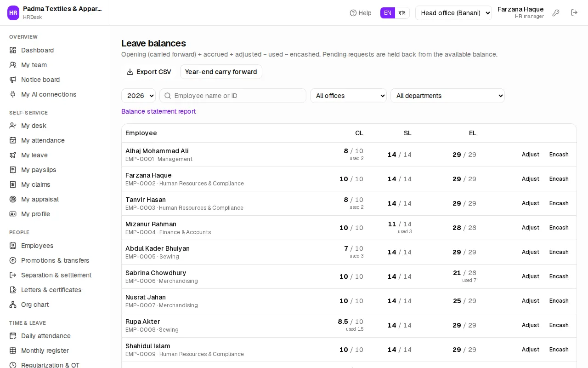
Task: Click the Org chart icon
Action: (13, 305)
